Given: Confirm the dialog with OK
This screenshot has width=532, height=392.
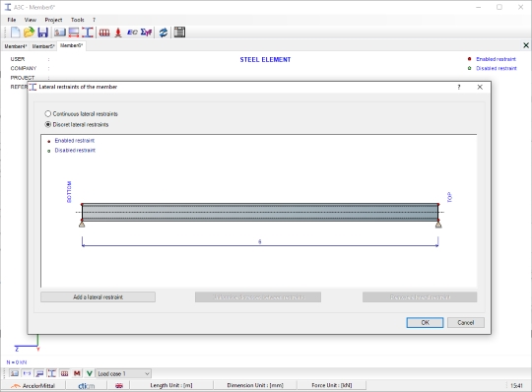Looking at the screenshot, I should [425, 322].
